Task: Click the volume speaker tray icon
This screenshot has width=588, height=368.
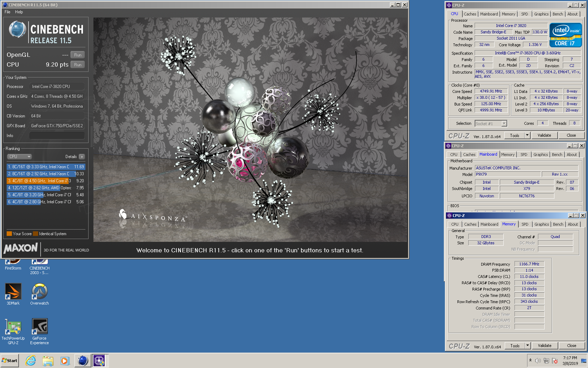Action: pos(538,361)
